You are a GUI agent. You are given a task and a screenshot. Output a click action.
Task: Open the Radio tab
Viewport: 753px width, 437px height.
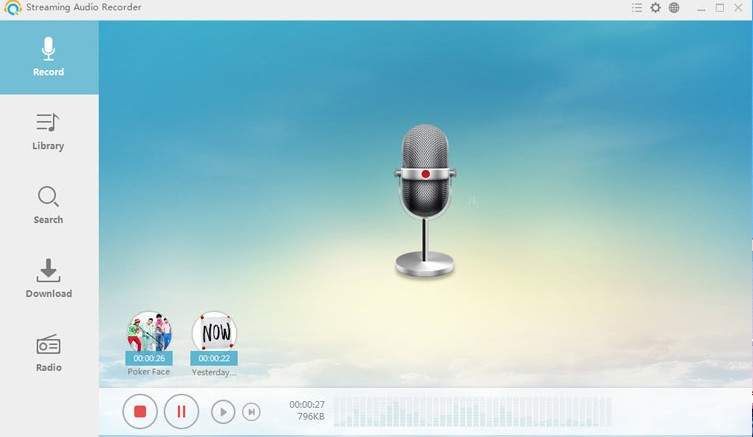pyautogui.click(x=49, y=352)
